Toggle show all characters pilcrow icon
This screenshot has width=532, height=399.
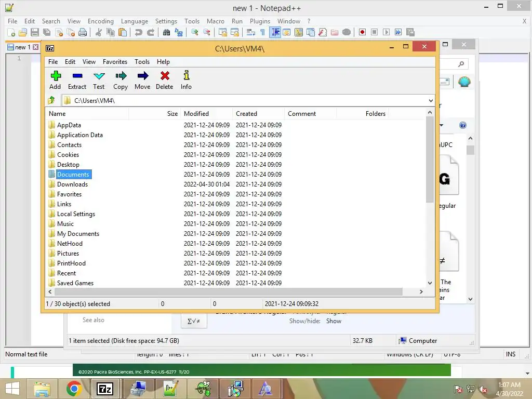click(262, 32)
